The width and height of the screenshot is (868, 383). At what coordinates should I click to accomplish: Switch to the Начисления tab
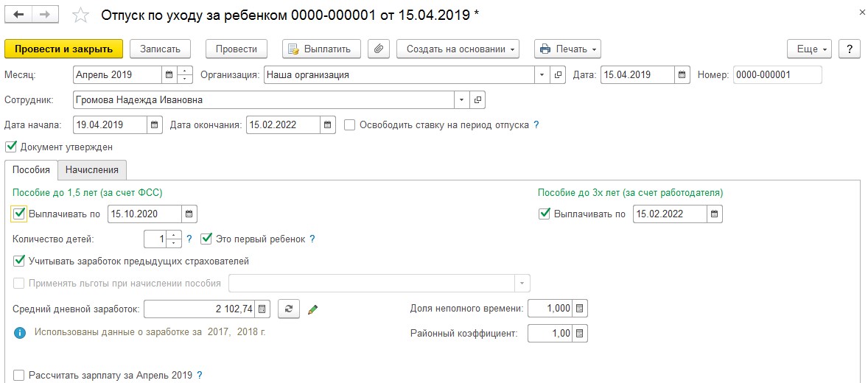click(92, 170)
